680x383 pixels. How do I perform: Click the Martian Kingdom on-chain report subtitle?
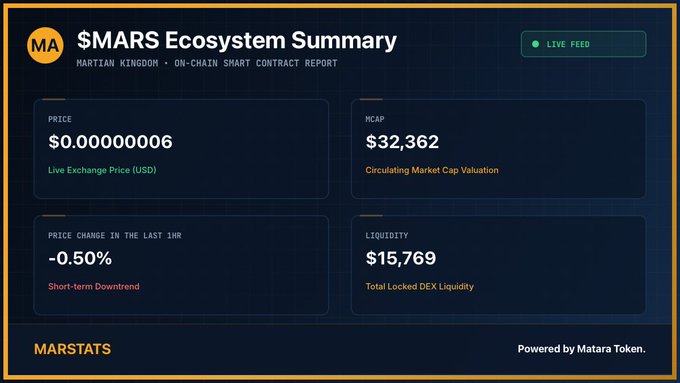pyautogui.click(x=207, y=63)
